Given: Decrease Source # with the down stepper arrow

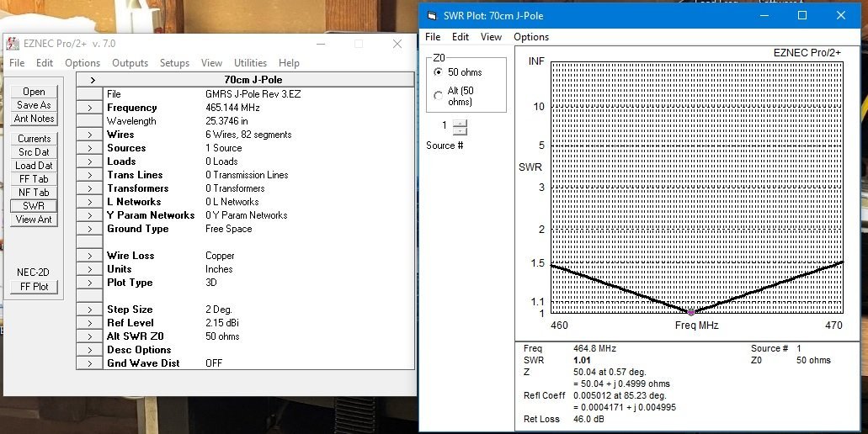Looking at the screenshot, I should [x=459, y=131].
